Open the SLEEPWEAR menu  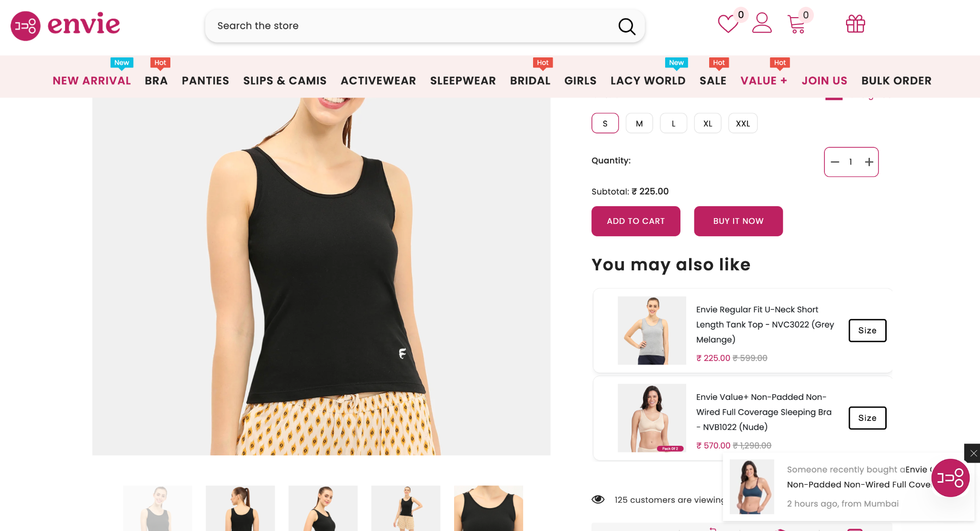[463, 81]
